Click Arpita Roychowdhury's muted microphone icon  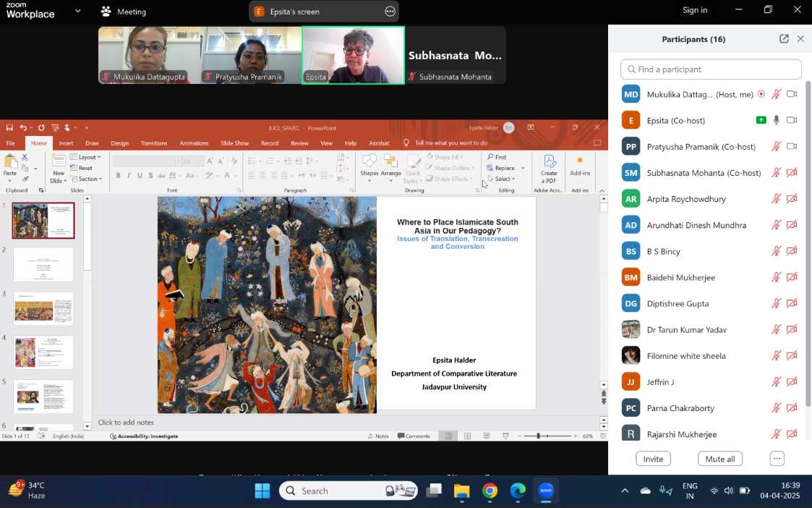click(x=777, y=199)
